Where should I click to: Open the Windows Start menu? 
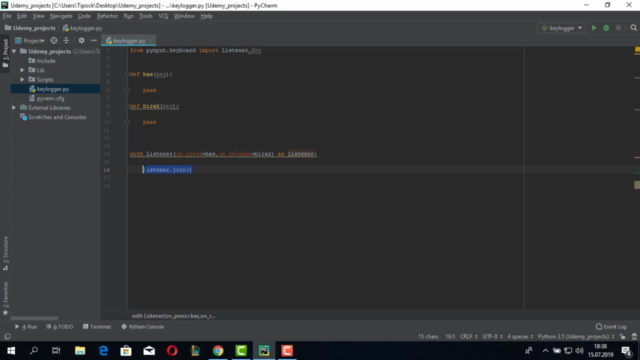(11, 351)
